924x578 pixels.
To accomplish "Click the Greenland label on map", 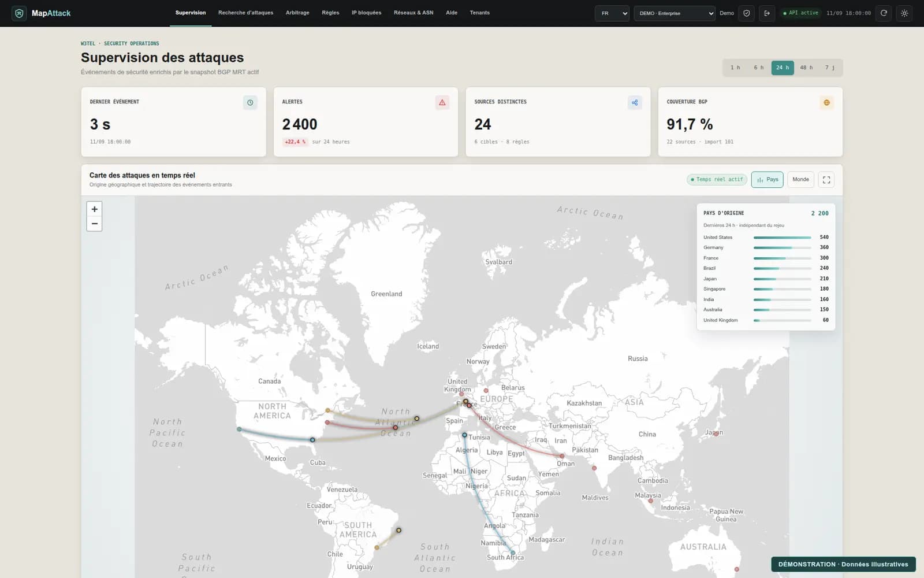I will pos(386,294).
